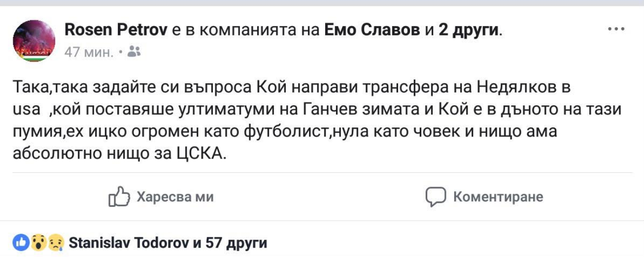Image resolution: width=644 pixels, height=257 pixels.
Task: Click the friends audience privacy icon
Action: pos(134,52)
